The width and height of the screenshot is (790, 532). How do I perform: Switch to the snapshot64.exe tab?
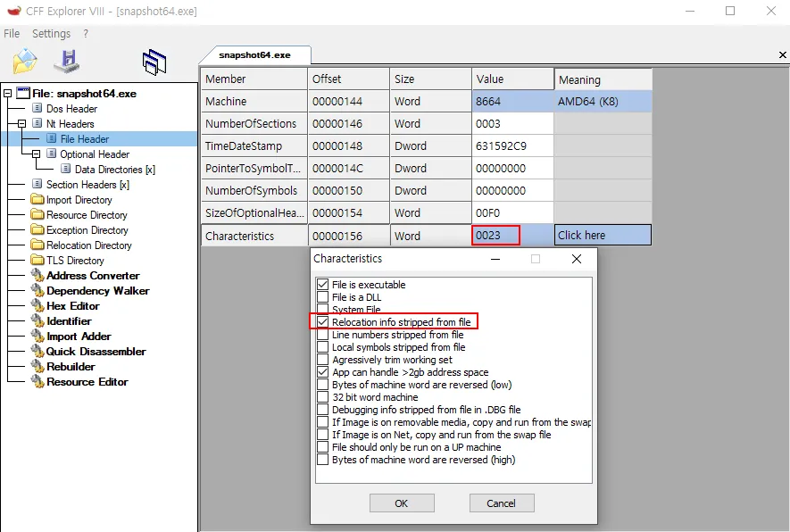[255, 55]
